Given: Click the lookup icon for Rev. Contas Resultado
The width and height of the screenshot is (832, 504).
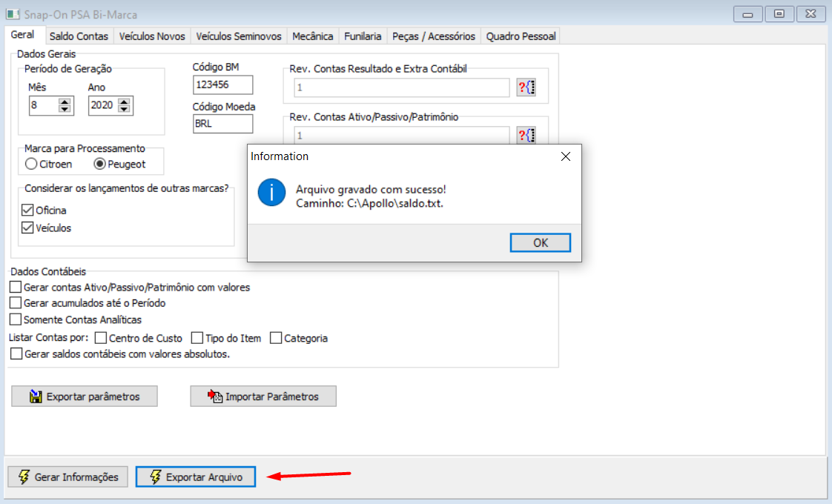Looking at the screenshot, I should 526,87.
